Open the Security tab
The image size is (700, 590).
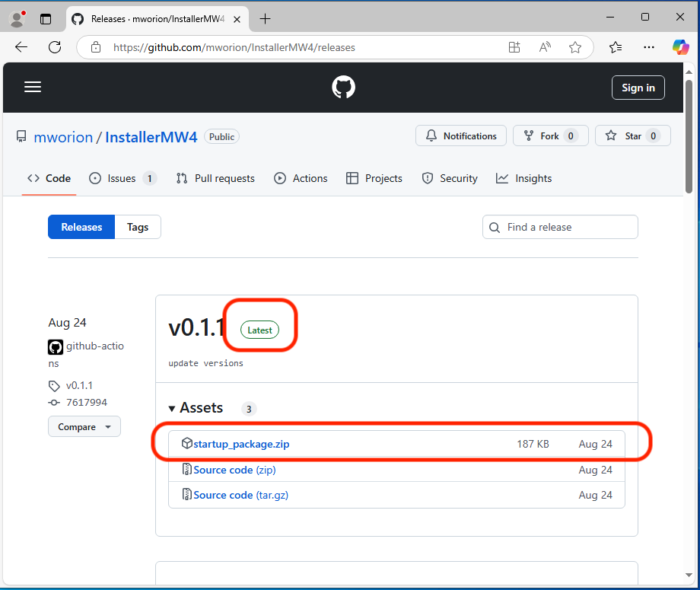pos(450,178)
